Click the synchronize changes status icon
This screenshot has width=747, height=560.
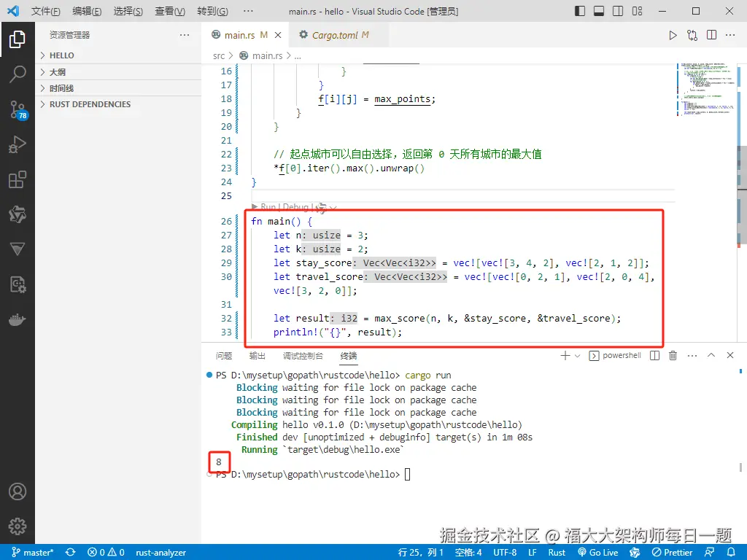point(71,553)
